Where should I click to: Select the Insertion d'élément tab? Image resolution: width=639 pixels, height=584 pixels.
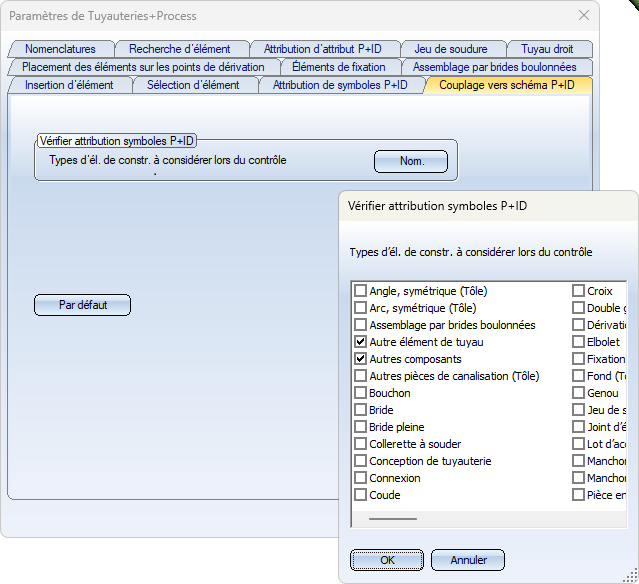69,85
